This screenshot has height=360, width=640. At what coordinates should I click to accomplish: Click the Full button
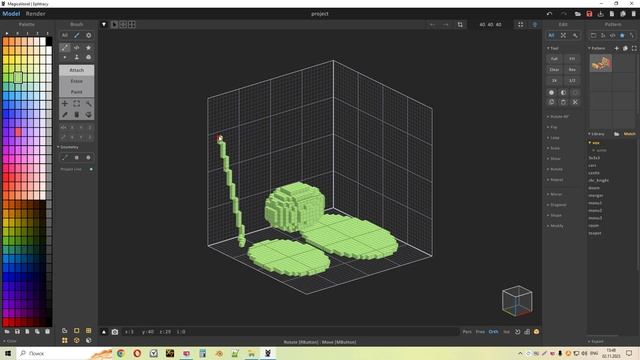click(x=554, y=59)
